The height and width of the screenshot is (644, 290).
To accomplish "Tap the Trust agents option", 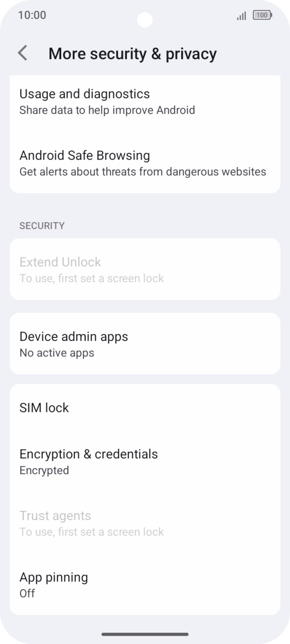I will (55, 516).
